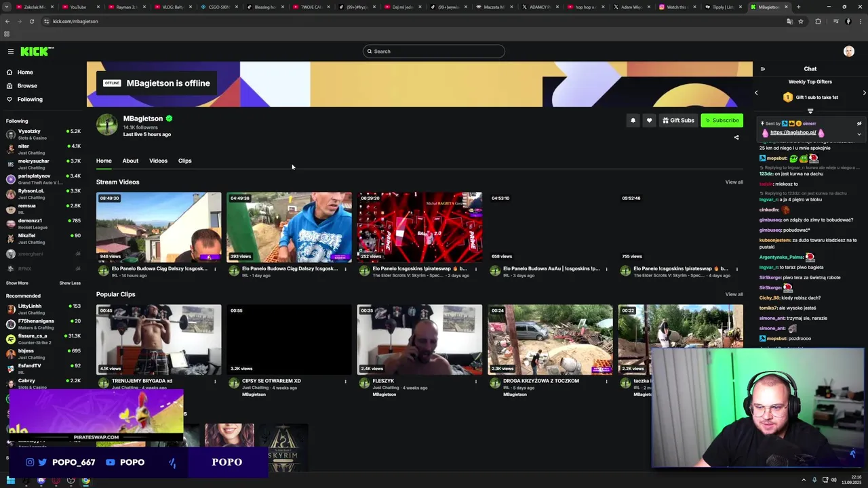Open options for the 1 day ago video
Image resolution: width=868 pixels, height=488 pixels.
345,269
